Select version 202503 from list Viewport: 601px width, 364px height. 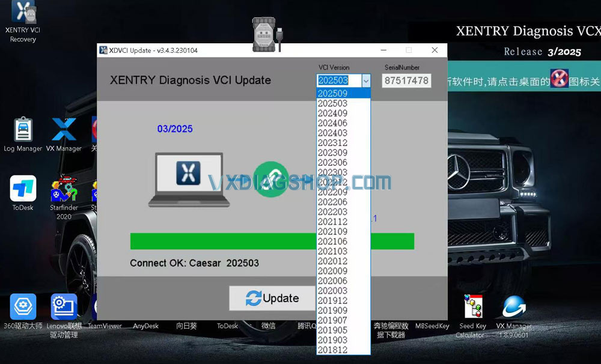[343, 103]
